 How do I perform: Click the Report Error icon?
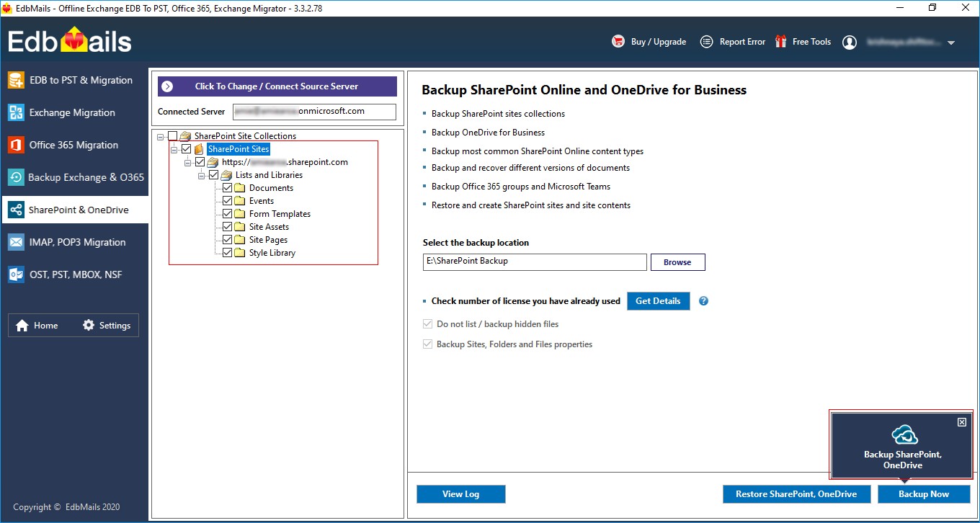pos(707,42)
